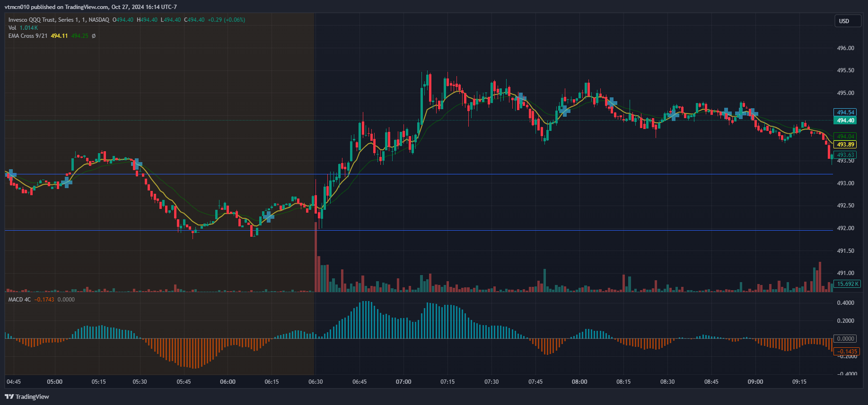868x405 pixels.
Task: Select the yellow 493.89 EMA price tag
Action: [845, 145]
